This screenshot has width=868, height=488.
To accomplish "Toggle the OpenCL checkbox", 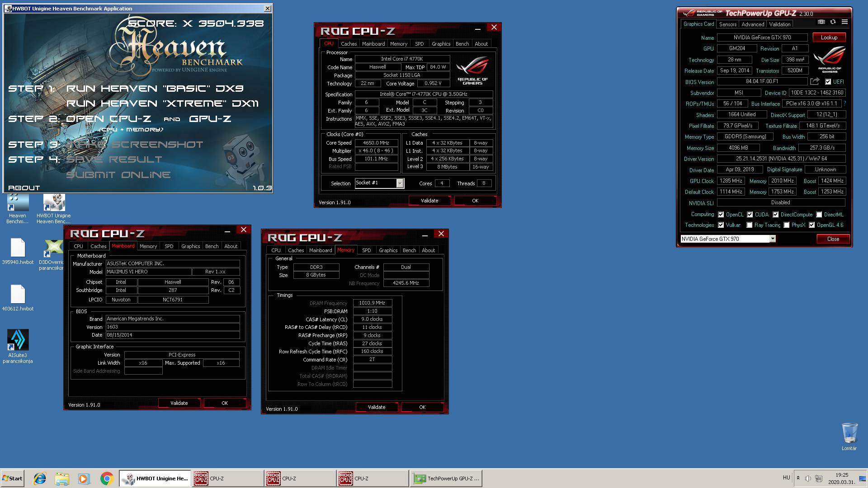I will click(721, 215).
